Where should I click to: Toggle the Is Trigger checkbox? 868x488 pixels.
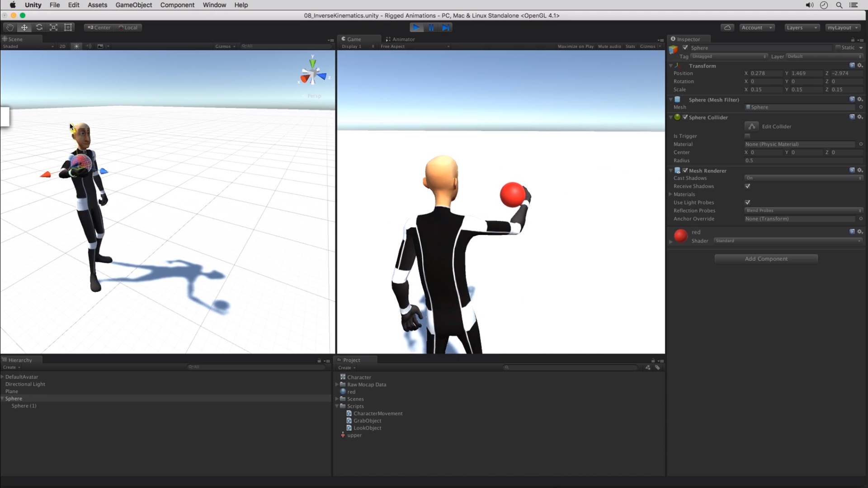[x=747, y=136]
